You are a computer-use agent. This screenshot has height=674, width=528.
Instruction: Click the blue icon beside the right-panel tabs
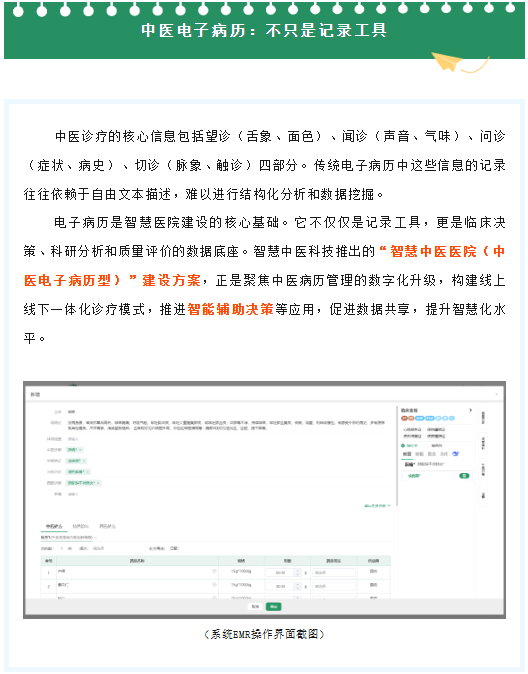coord(456,454)
